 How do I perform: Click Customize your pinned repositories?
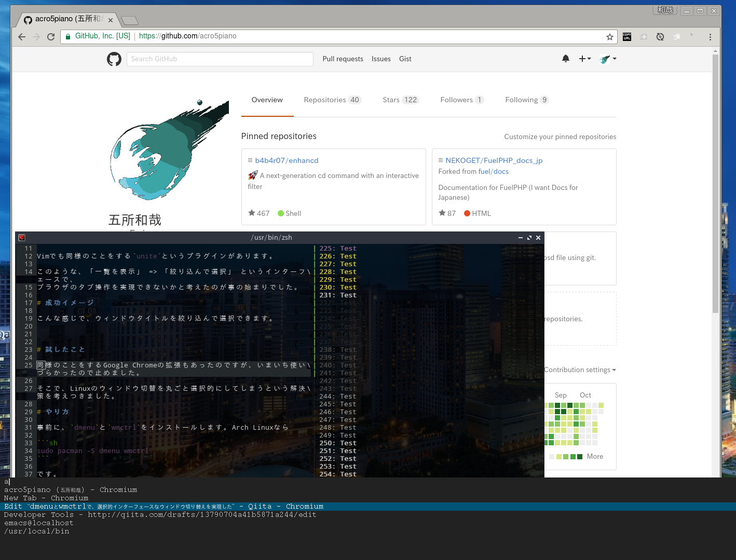click(560, 136)
